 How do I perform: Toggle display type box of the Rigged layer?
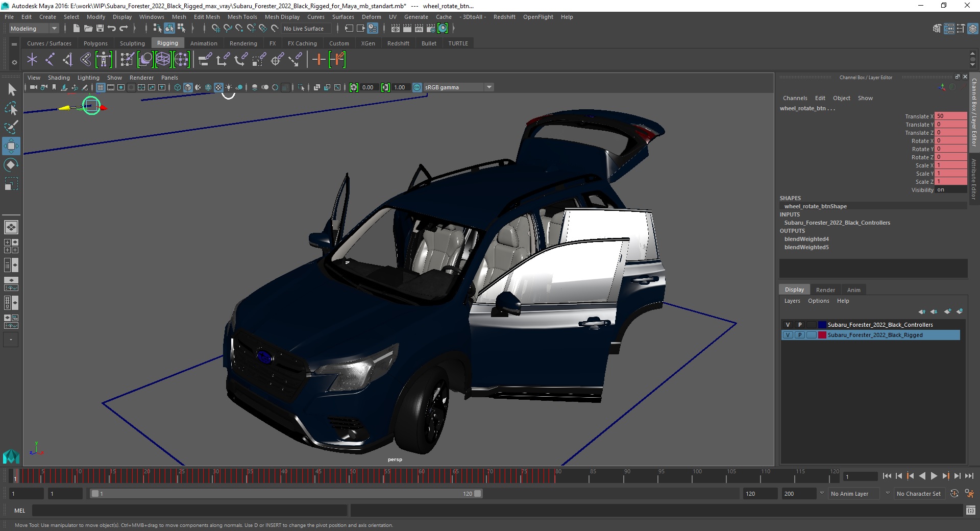click(812, 335)
